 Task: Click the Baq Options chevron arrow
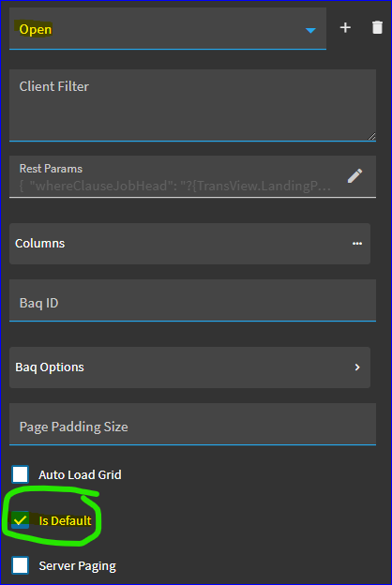coord(357,367)
